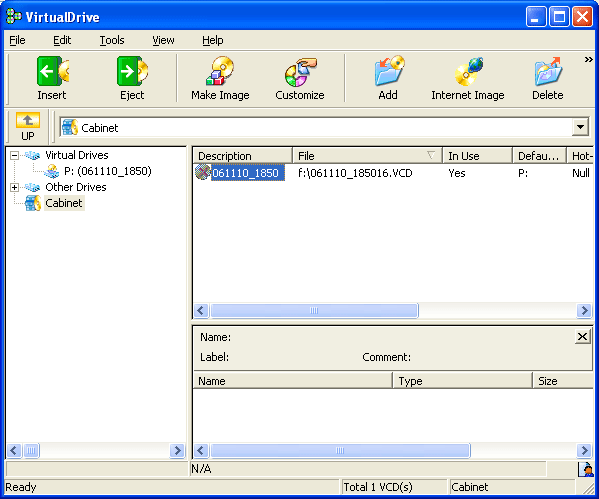Select Other Drives in the tree
This screenshot has height=499, width=599.
[76, 187]
